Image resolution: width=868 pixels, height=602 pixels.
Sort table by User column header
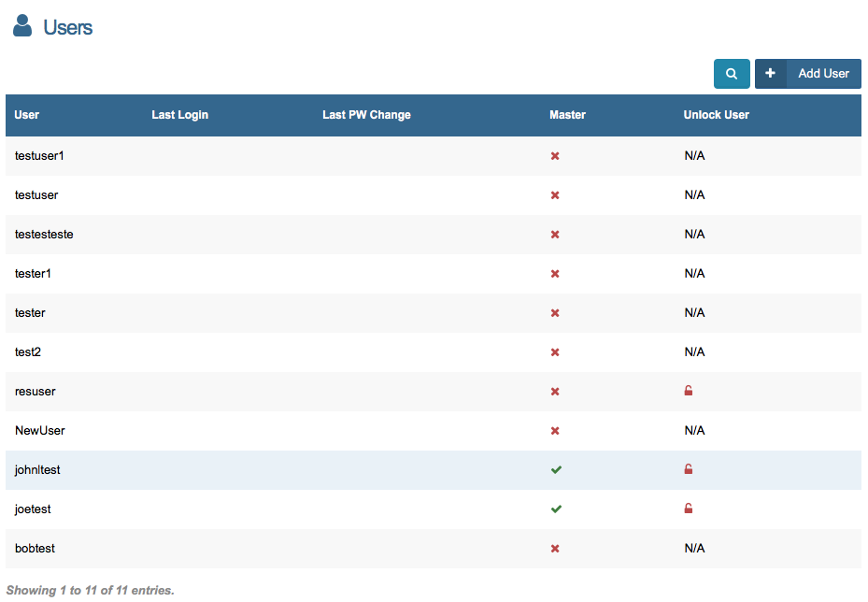[x=27, y=115]
